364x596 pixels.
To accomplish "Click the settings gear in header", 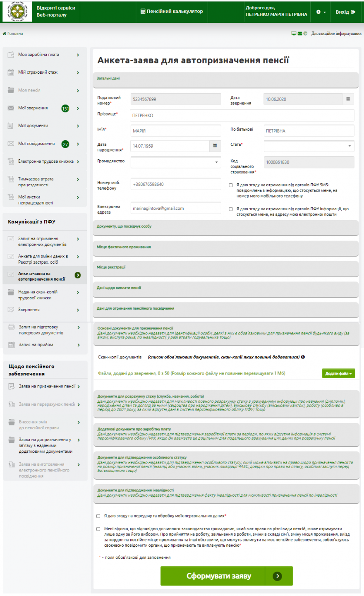I will point(318,12).
